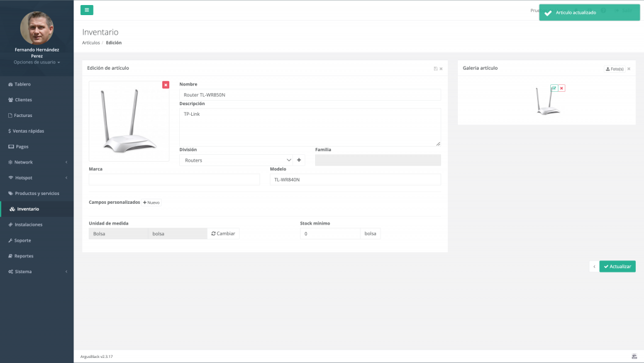Screen dimensions: 644x363
Task: Open Ventas rápidas in the sidebar
Action: pyautogui.click(x=37, y=131)
